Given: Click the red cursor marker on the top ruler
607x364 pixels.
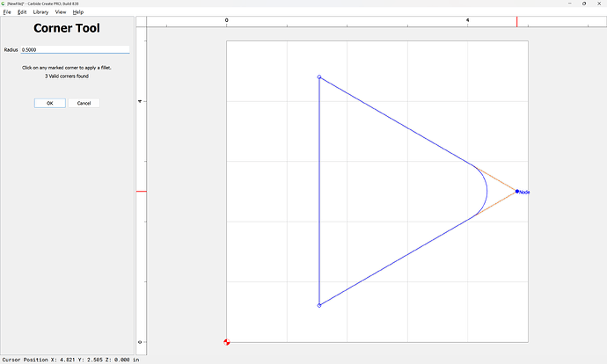Looking at the screenshot, I should point(517,19).
